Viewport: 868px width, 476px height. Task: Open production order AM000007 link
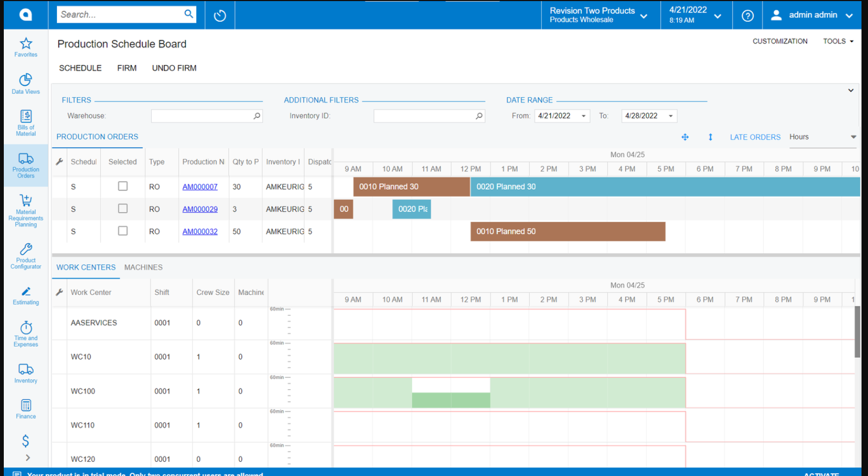coord(200,186)
